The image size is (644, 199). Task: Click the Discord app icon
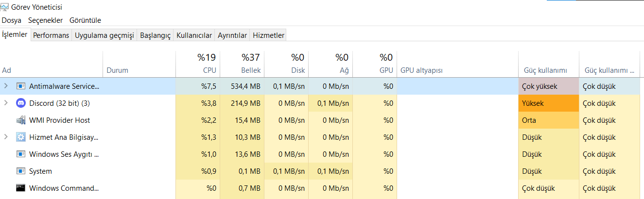[x=21, y=103]
